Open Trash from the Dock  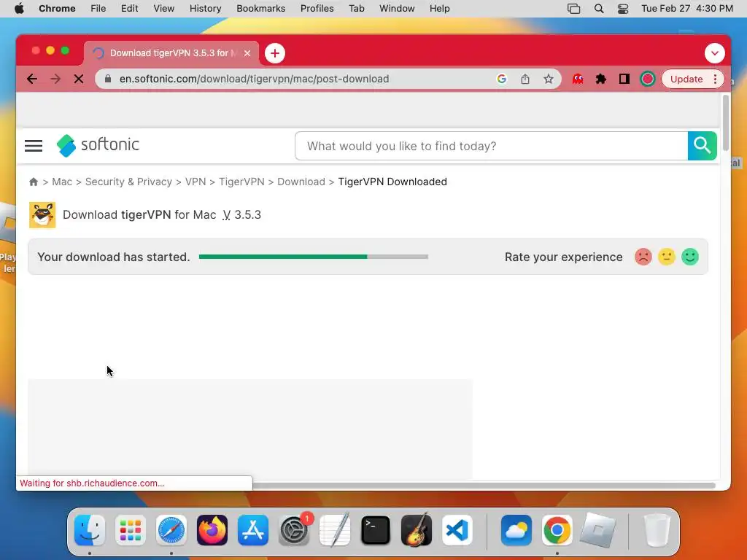coord(657,530)
